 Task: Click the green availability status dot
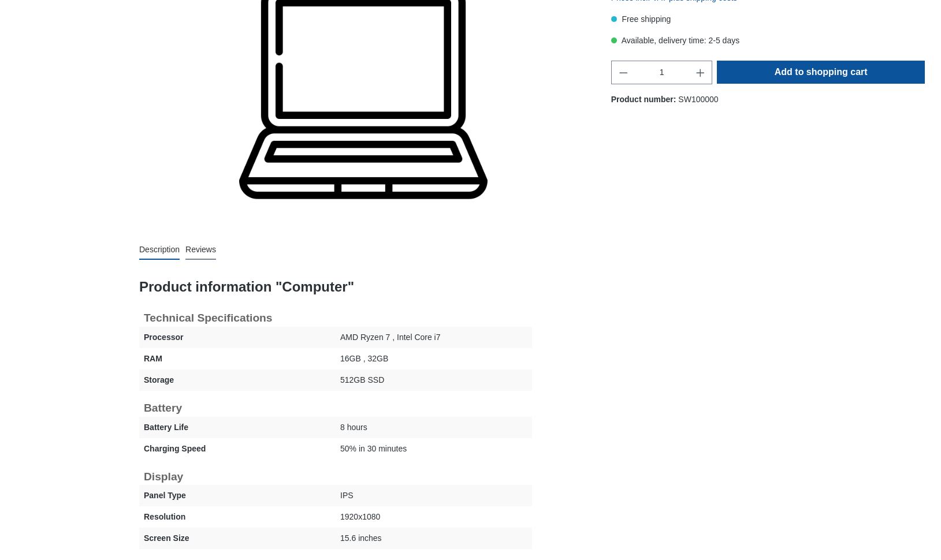click(613, 40)
